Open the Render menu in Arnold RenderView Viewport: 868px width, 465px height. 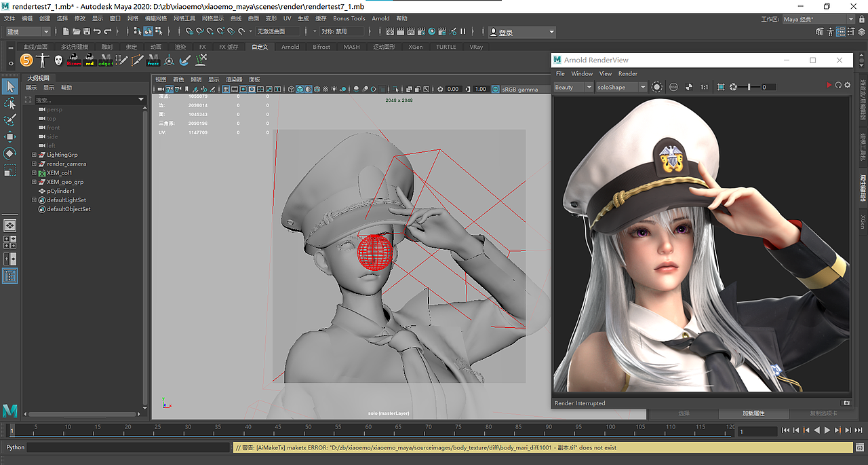(628, 73)
